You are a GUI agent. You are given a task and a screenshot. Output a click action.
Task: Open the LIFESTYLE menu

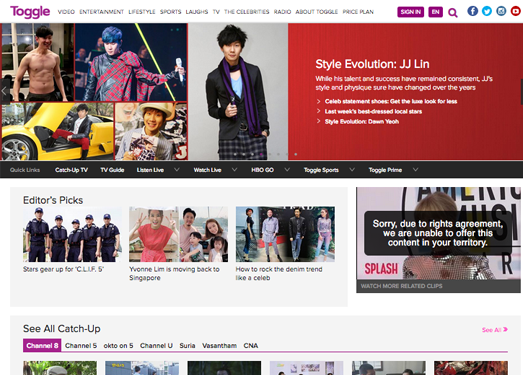142,12
